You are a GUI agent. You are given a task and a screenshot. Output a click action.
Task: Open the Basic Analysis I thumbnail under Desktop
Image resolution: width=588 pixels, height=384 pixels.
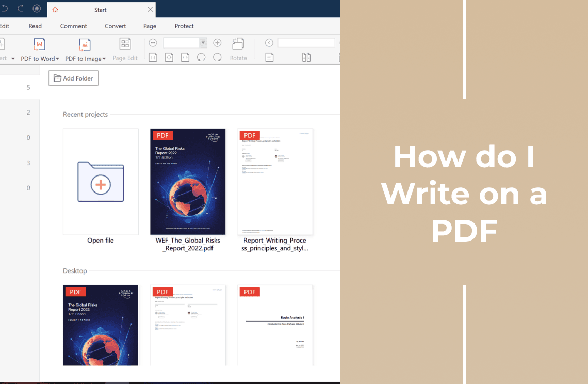tap(275, 325)
